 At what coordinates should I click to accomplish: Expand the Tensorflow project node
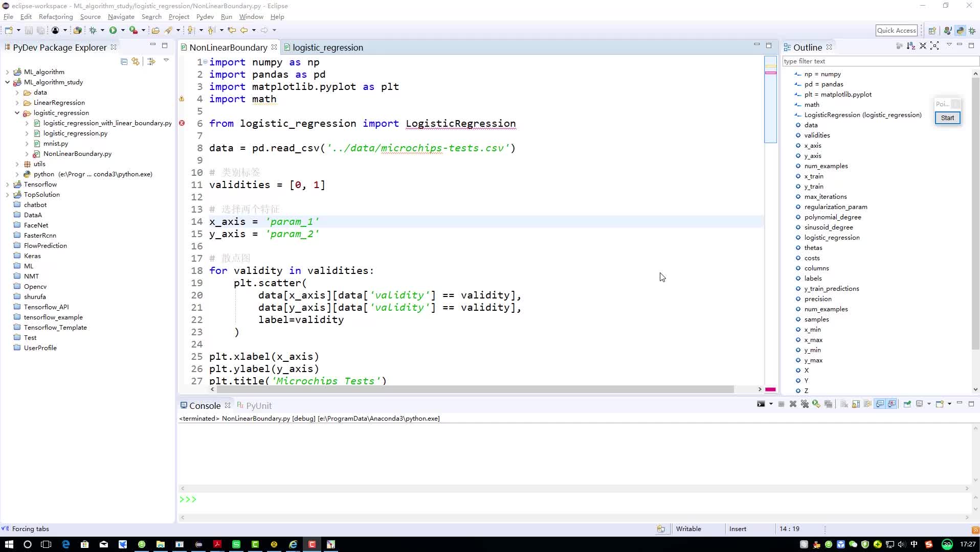7,185
